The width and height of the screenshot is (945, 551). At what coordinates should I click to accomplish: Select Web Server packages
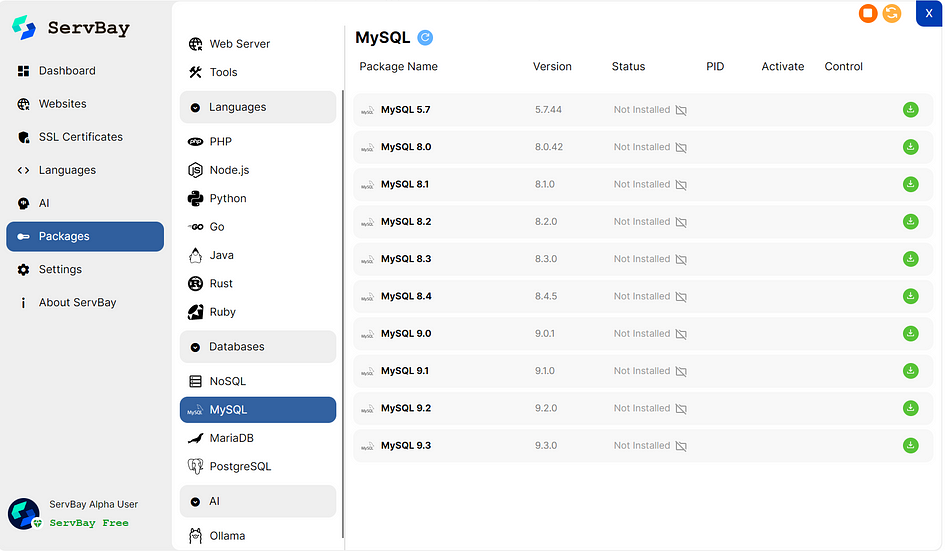pos(258,43)
